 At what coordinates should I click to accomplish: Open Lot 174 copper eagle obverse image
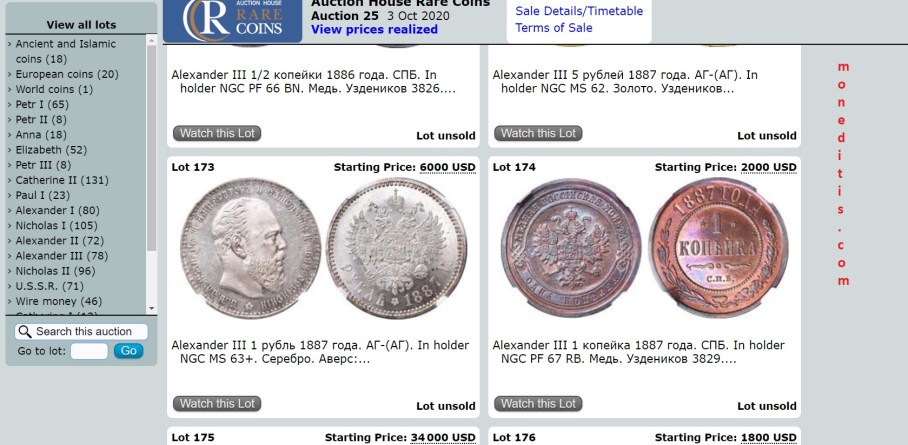tap(571, 247)
